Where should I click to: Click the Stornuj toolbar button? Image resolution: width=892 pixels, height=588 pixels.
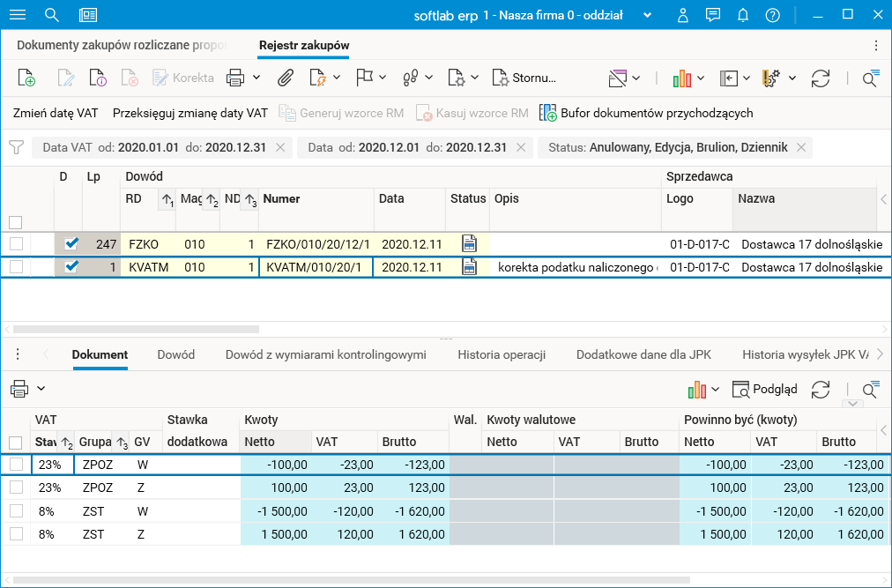[x=524, y=78]
